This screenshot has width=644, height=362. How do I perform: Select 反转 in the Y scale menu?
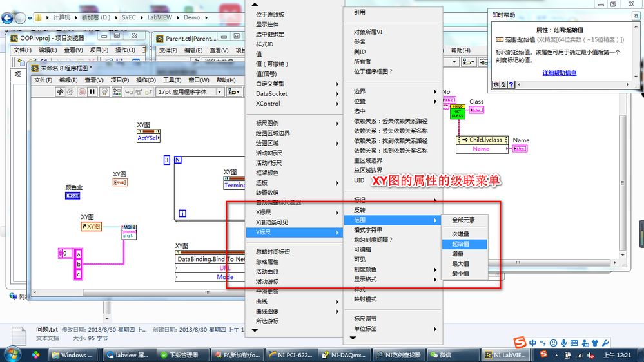coord(393,210)
